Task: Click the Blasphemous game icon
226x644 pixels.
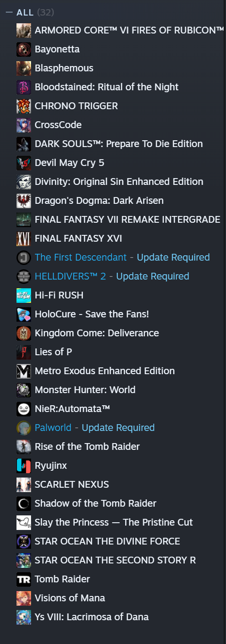Action: tap(24, 68)
